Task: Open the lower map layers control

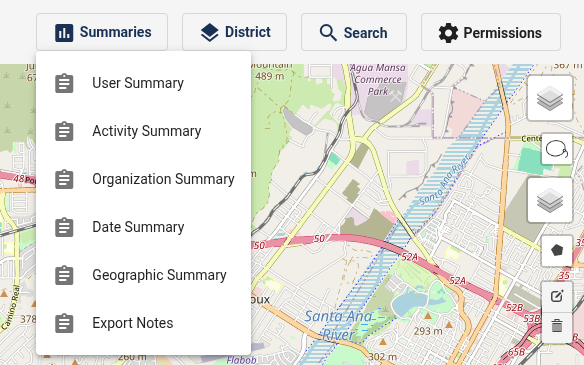Action: click(x=550, y=200)
